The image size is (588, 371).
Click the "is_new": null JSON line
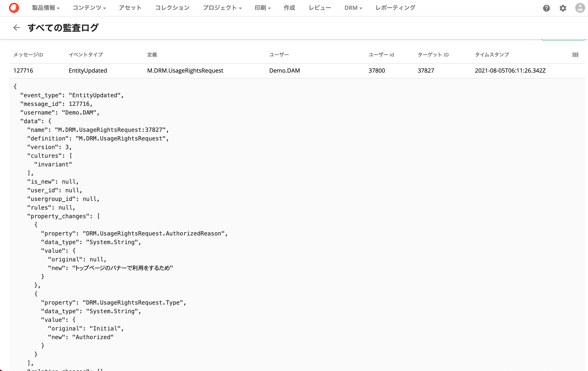click(53, 182)
